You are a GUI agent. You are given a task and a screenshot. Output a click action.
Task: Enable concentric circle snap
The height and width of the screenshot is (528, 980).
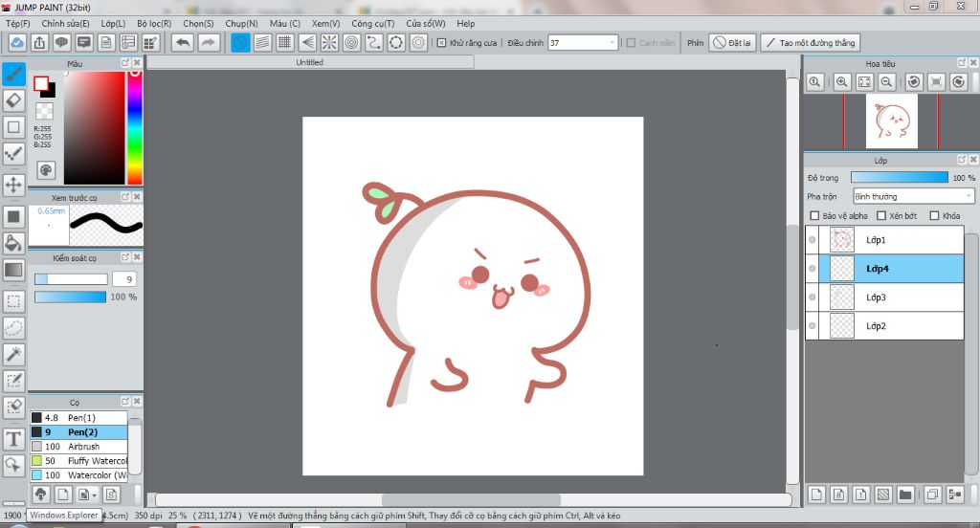click(352, 42)
